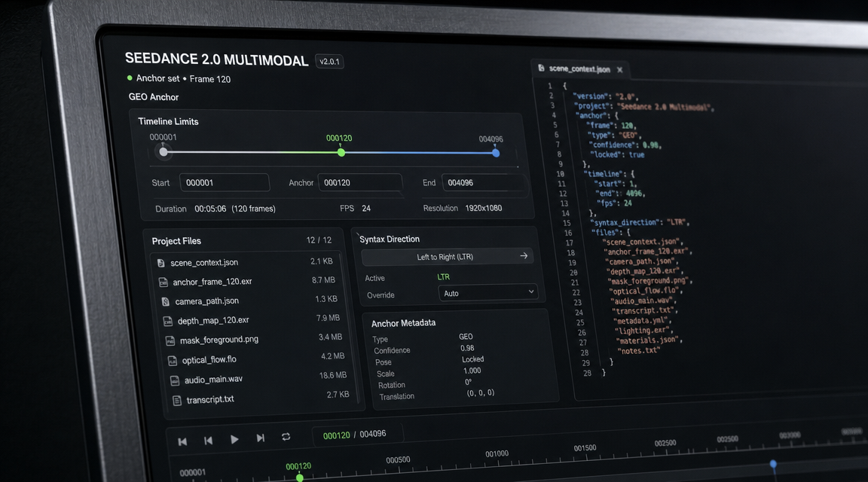Focus the Start frame input field
The image size is (868, 482).
coord(225,182)
